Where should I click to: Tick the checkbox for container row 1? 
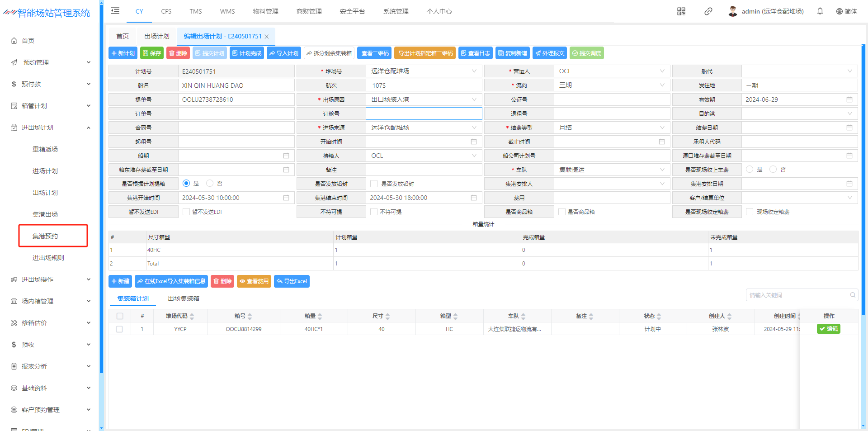tap(119, 329)
